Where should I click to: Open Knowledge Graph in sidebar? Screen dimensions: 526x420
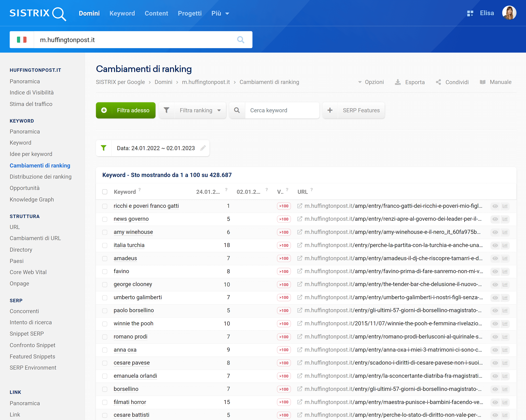coord(32,199)
